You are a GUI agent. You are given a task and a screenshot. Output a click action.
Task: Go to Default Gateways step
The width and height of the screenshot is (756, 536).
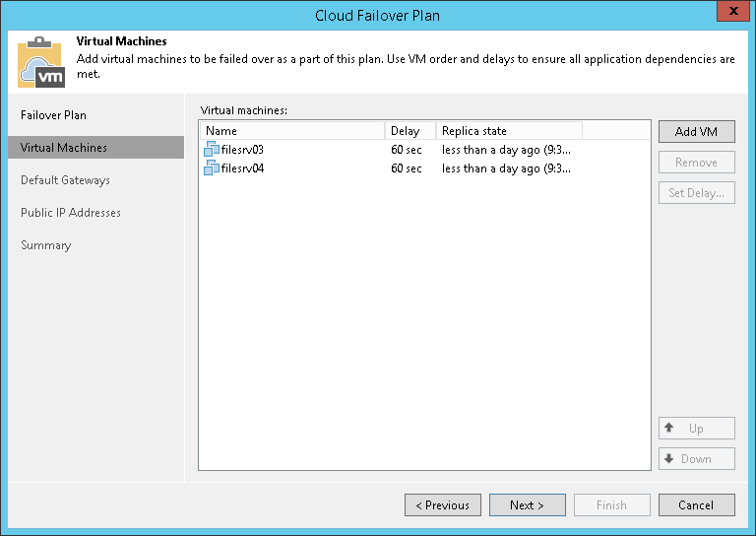[65, 180]
